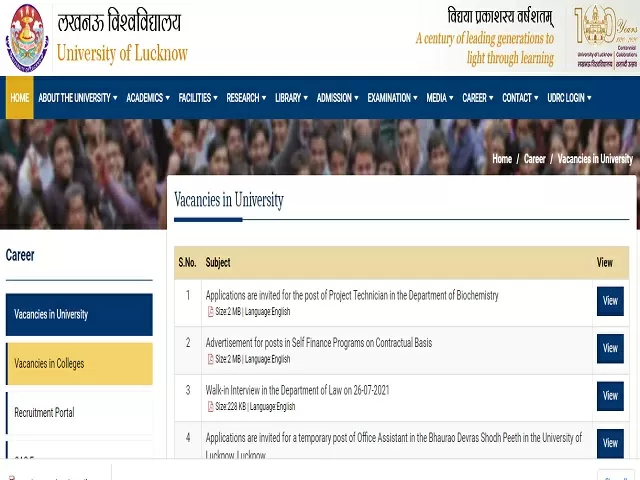
Task: Click the University of Lucknow crest logo
Action: [x=27, y=38]
